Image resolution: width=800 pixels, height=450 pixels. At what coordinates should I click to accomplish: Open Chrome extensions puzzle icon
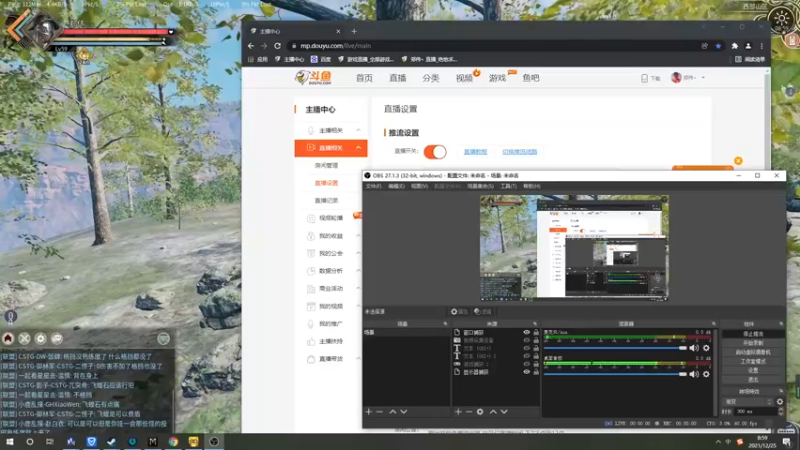point(735,46)
